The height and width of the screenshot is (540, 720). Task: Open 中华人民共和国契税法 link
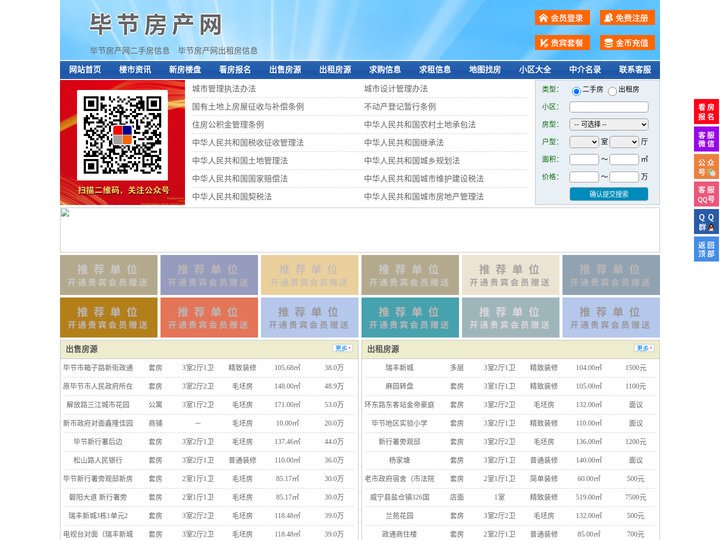pos(232,197)
